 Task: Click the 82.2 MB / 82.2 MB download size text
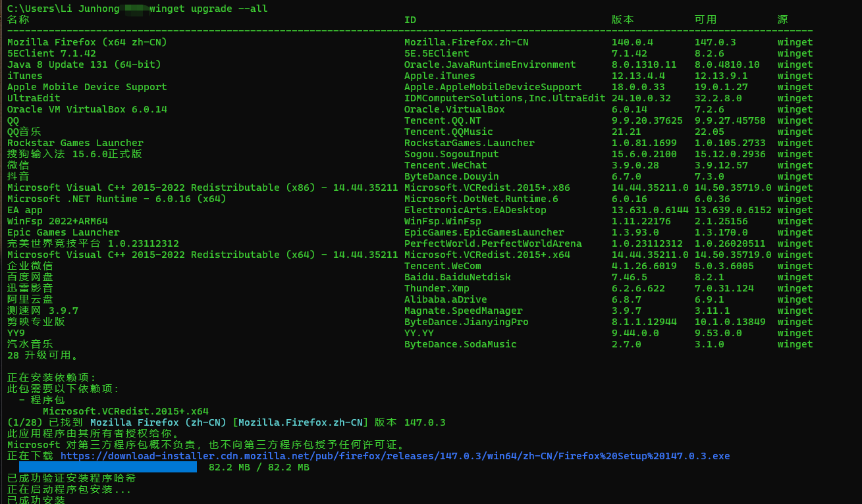[x=259, y=467]
